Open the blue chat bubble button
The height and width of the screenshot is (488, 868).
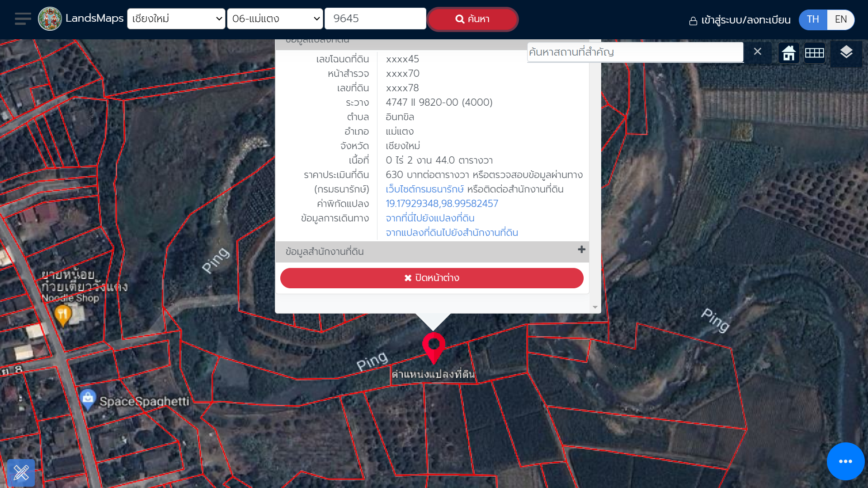[845, 461]
